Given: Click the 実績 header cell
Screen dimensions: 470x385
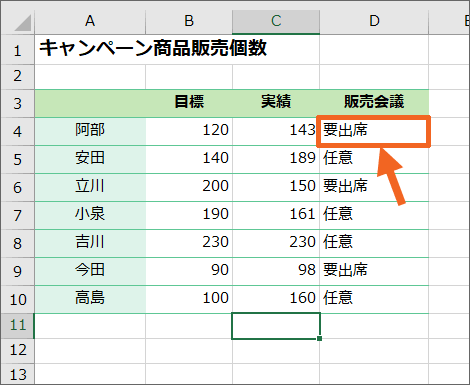Looking at the screenshot, I should [x=276, y=103].
